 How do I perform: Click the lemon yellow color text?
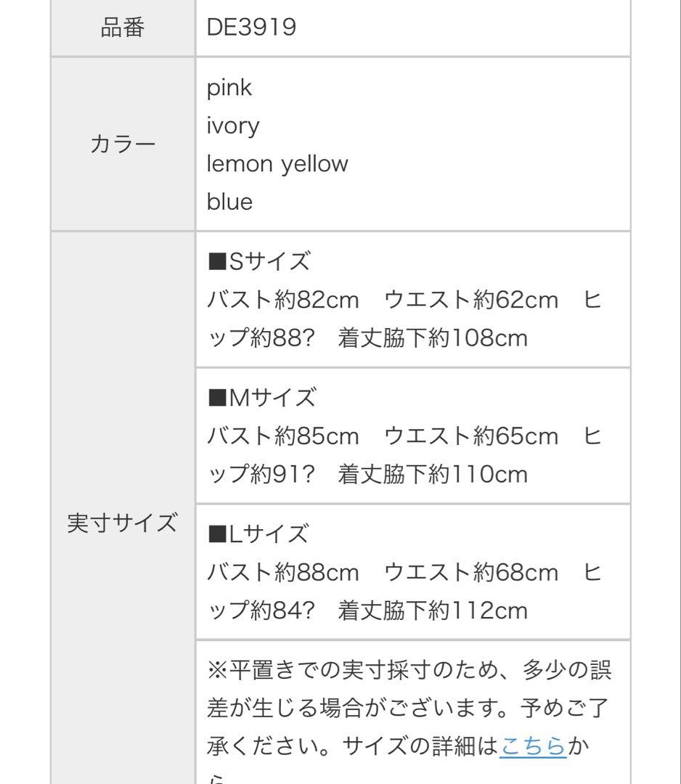(277, 163)
